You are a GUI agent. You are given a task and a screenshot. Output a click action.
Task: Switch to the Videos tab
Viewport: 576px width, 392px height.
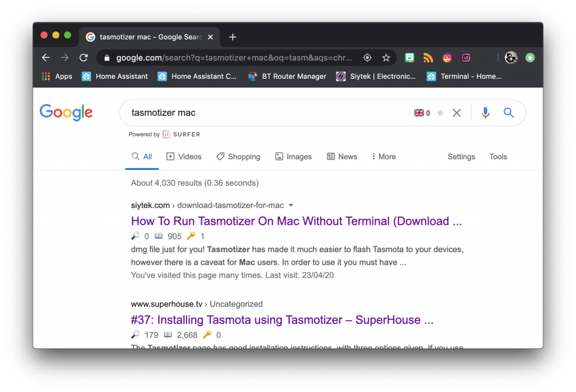pyautogui.click(x=184, y=156)
